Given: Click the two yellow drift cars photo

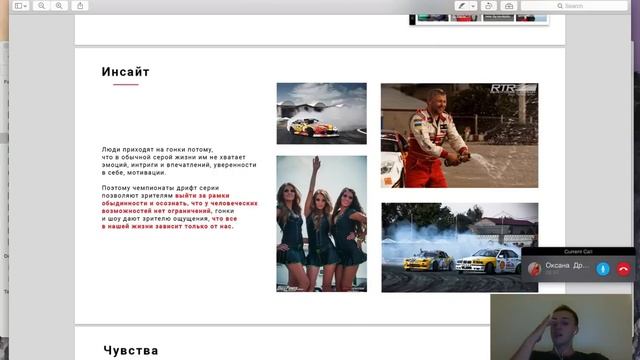Looking at the screenshot, I should click(460, 247).
